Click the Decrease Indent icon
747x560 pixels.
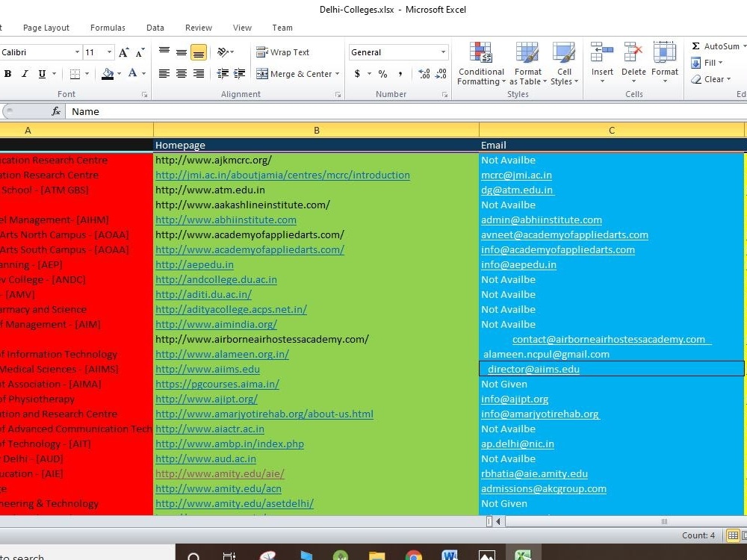[x=223, y=73]
